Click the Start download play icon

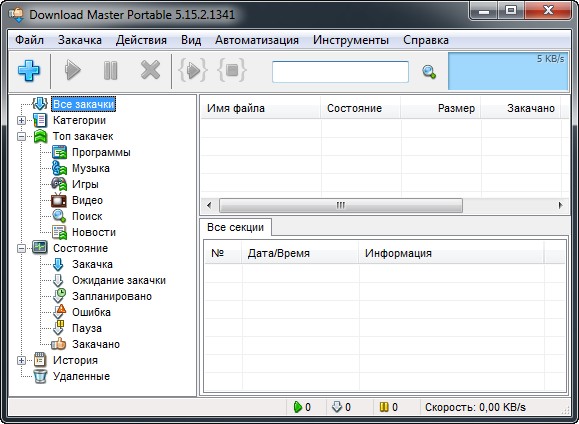(73, 70)
